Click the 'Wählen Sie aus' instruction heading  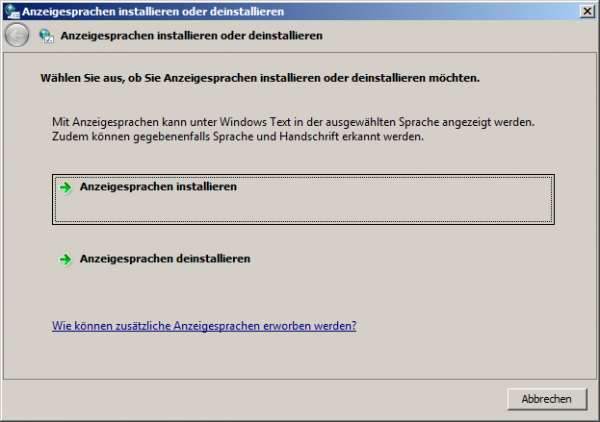(x=260, y=78)
